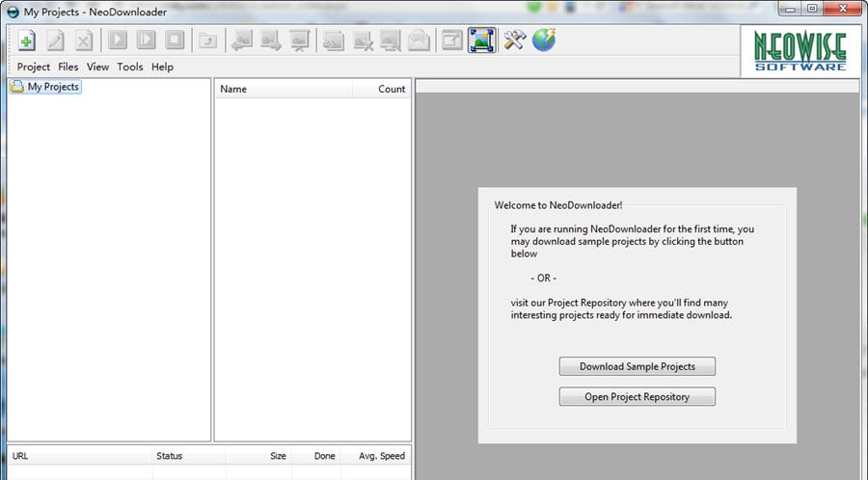Close the NeoDownloader window
This screenshot has width=868, height=480.
pos(843,9)
